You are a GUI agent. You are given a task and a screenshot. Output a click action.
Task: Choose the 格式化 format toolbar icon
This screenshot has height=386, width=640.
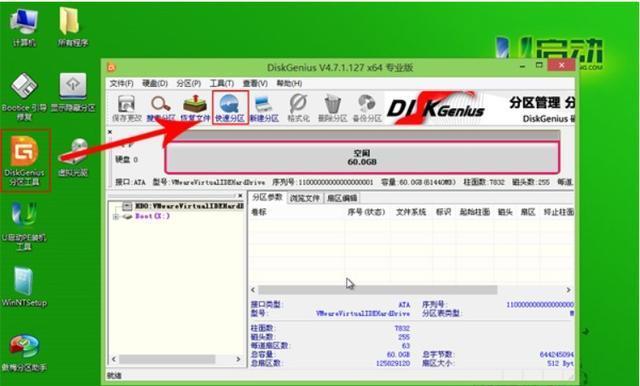point(298,108)
